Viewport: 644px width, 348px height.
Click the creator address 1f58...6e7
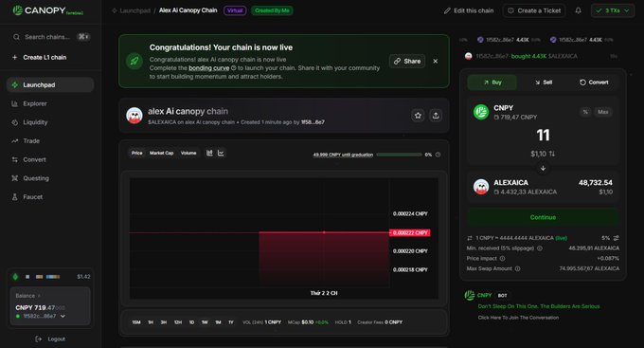pos(313,122)
